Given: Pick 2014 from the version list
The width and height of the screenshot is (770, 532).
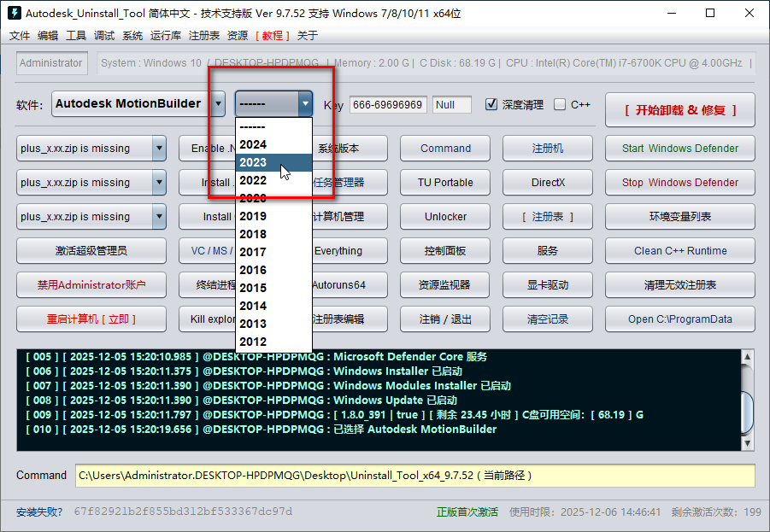Looking at the screenshot, I should pos(274,306).
